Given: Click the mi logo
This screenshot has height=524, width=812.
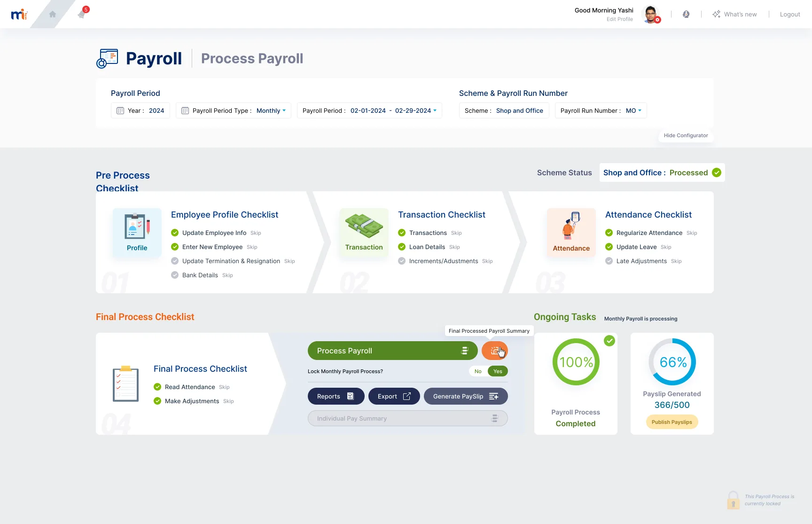Looking at the screenshot, I should (x=19, y=15).
